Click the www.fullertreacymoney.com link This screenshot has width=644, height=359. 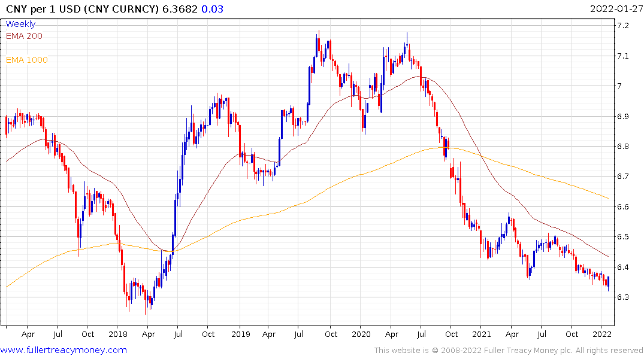click(64, 350)
